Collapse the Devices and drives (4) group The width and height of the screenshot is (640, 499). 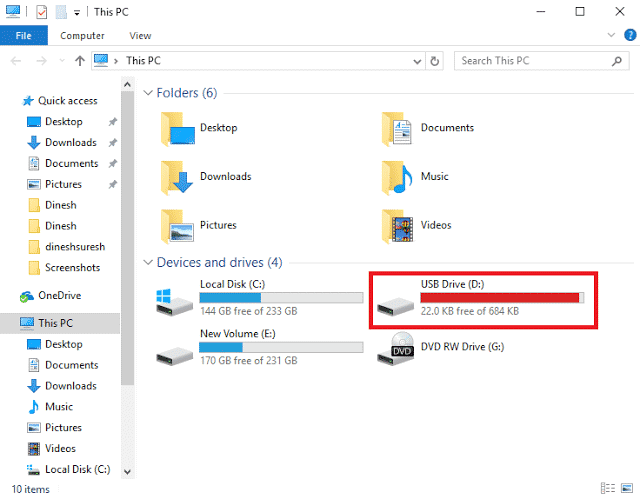148,262
